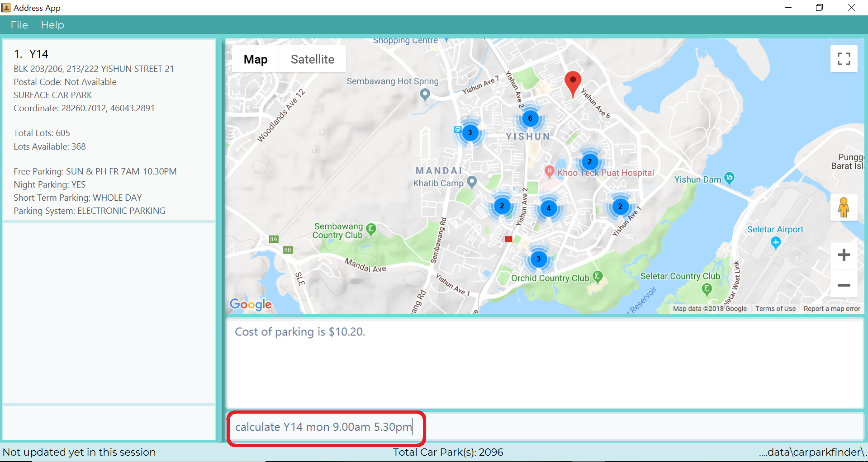The image size is (868, 462).
Task: Click the Google logo on map
Action: pyautogui.click(x=251, y=304)
